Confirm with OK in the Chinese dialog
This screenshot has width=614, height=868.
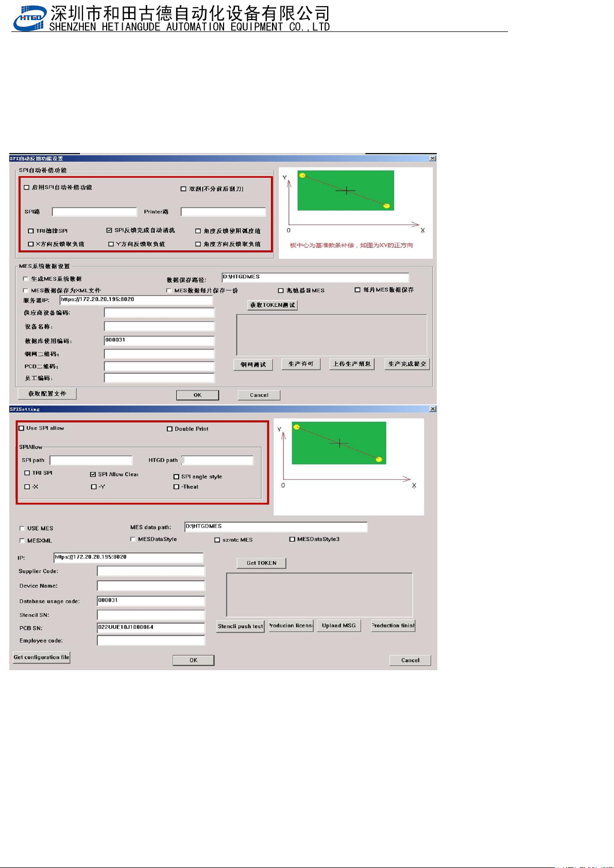tap(198, 395)
